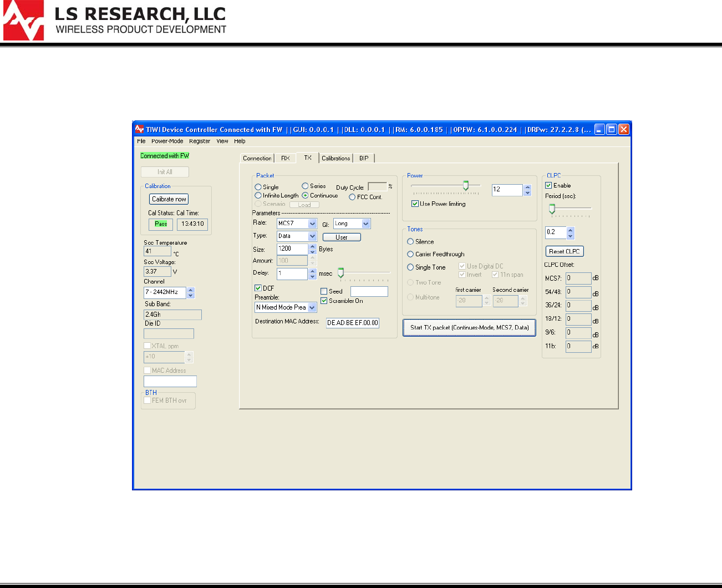Click the CLPC Period field showing 0.2
Viewport: 722px width, 588px height.
tap(556, 233)
